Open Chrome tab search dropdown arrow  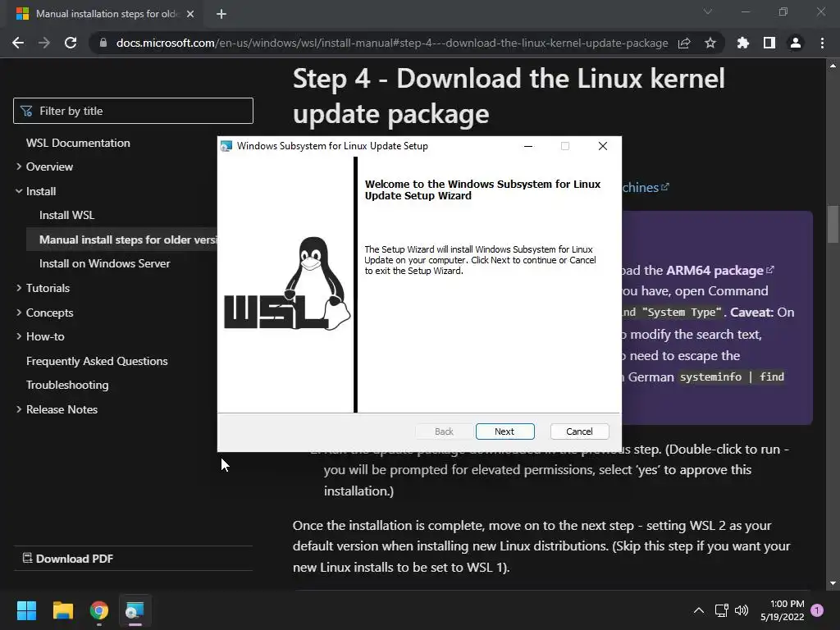(708, 11)
